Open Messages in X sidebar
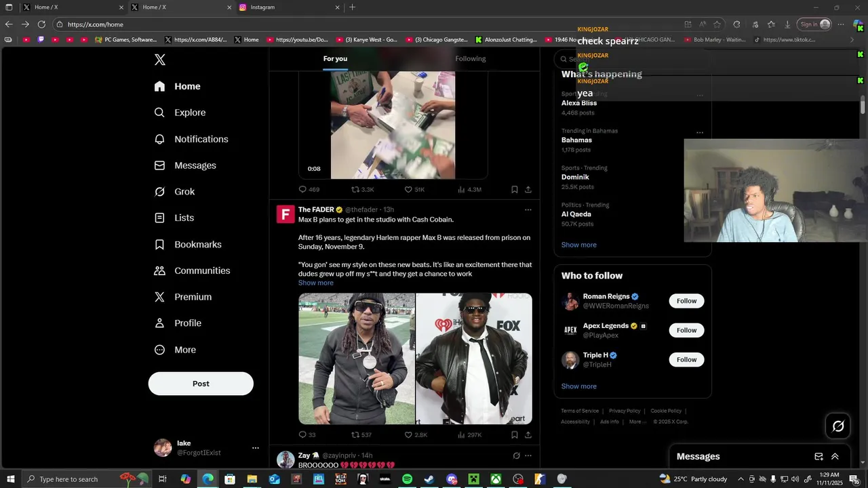The image size is (868, 488). 185,165
